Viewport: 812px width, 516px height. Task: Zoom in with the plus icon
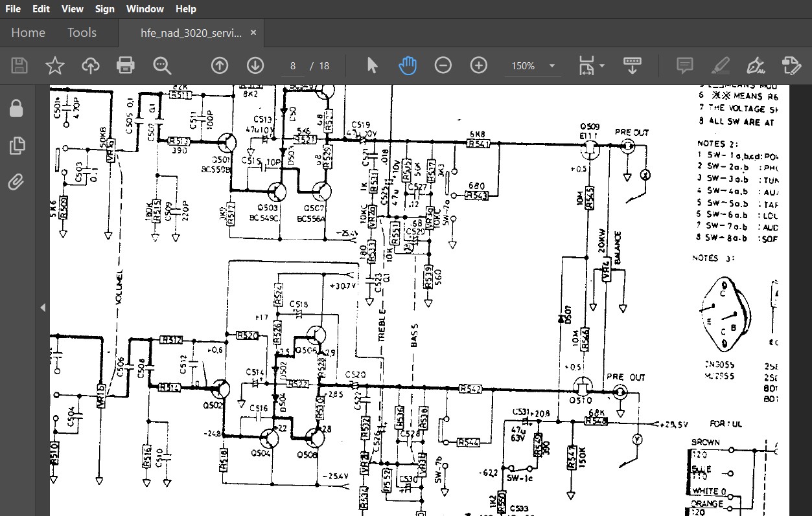click(x=478, y=65)
